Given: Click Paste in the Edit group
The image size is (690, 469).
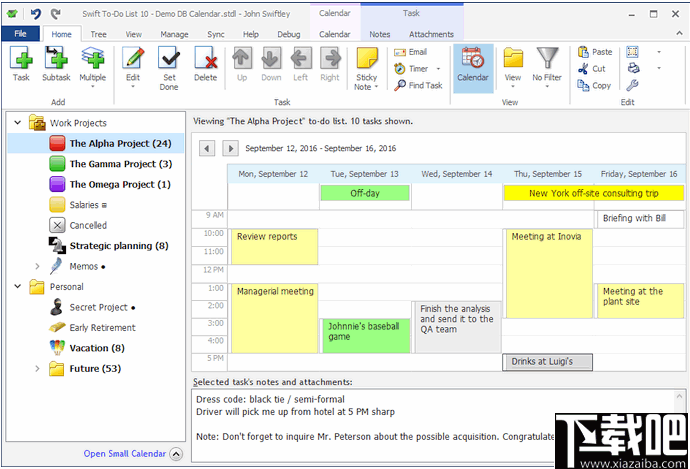Looking at the screenshot, I should [x=595, y=52].
